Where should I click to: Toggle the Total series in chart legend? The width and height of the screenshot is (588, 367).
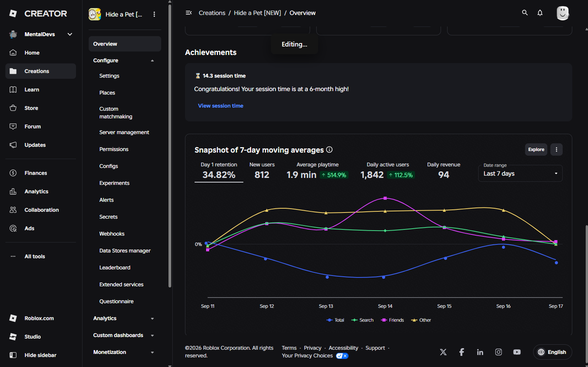pos(335,320)
